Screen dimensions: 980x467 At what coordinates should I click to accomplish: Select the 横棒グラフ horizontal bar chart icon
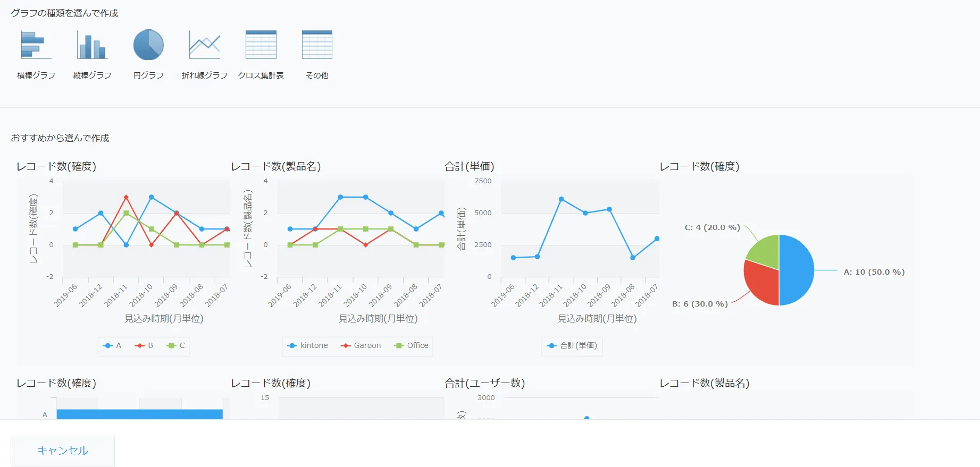[x=36, y=45]
